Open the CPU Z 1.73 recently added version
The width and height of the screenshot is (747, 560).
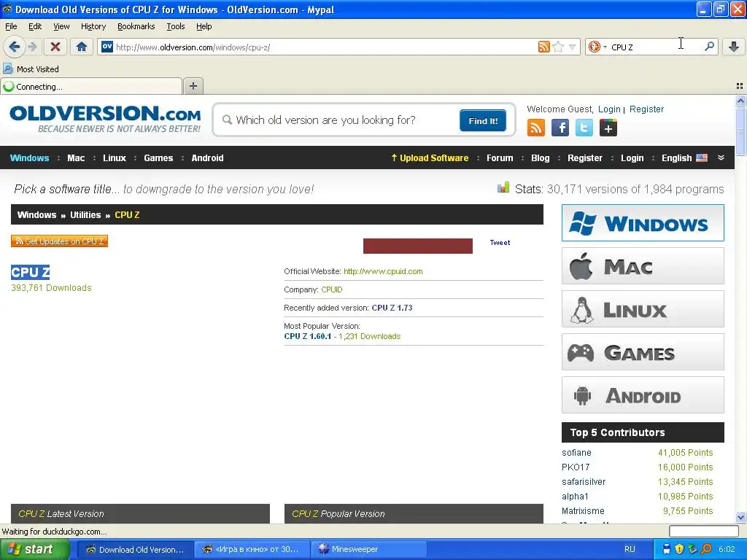392,308
